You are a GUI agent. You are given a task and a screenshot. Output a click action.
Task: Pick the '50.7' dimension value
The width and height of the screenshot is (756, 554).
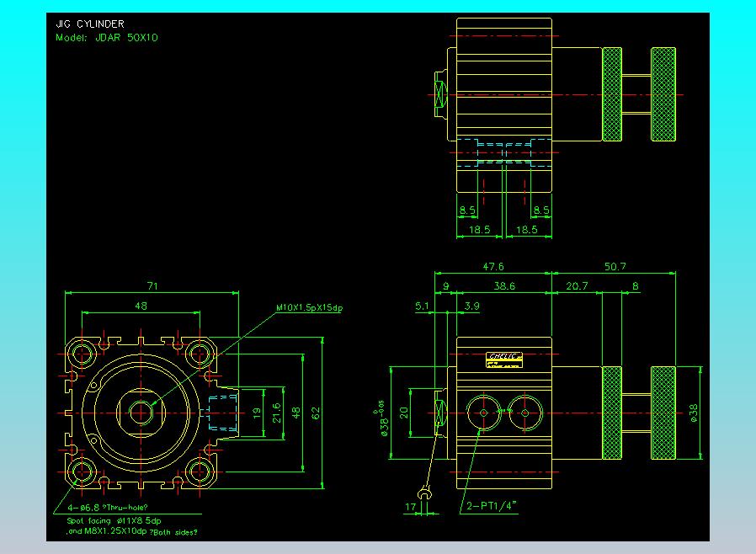click(x=615, y=267)
